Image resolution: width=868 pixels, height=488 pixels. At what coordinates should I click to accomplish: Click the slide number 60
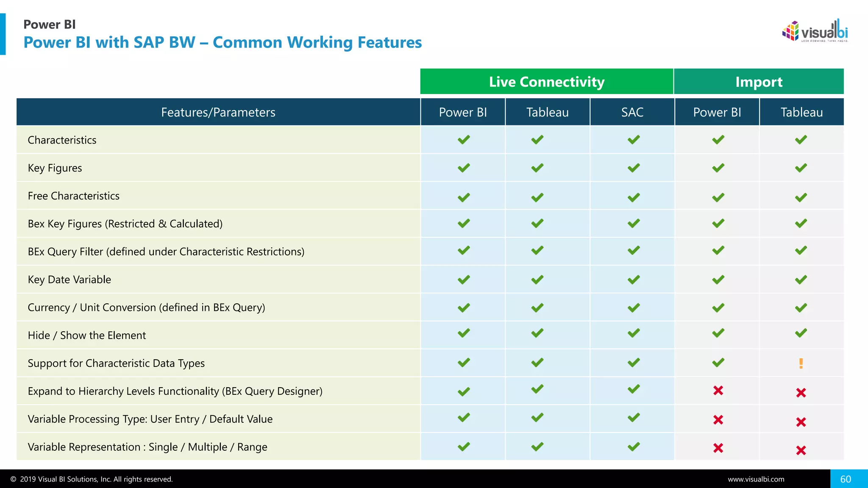pyautogui.click(x=846, y=479)
